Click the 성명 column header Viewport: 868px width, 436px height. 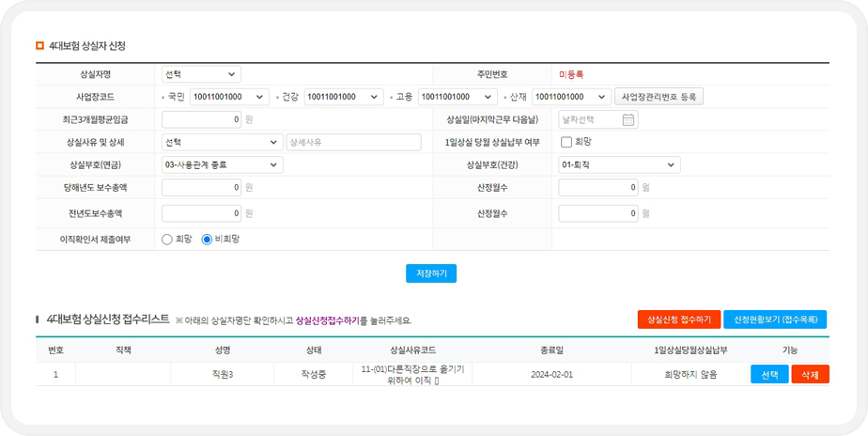[x=222, y=350]
